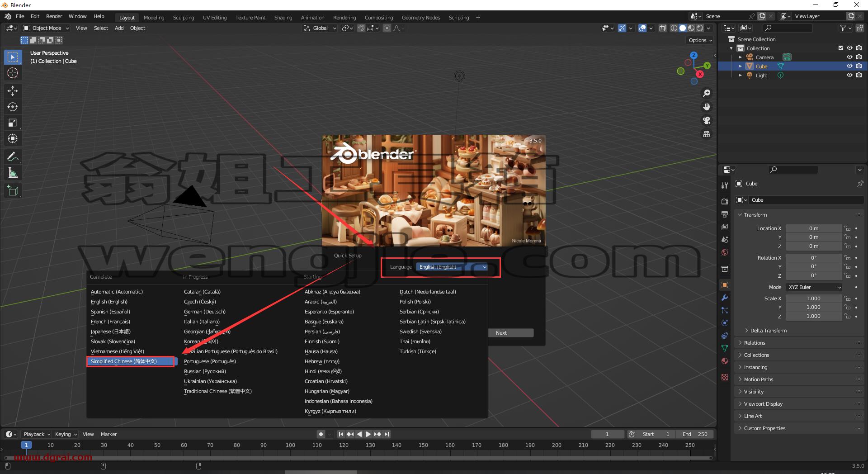868x474 pixels.
Task: Open Global transform orientation dropdown
Action: [x=320, y=28]
